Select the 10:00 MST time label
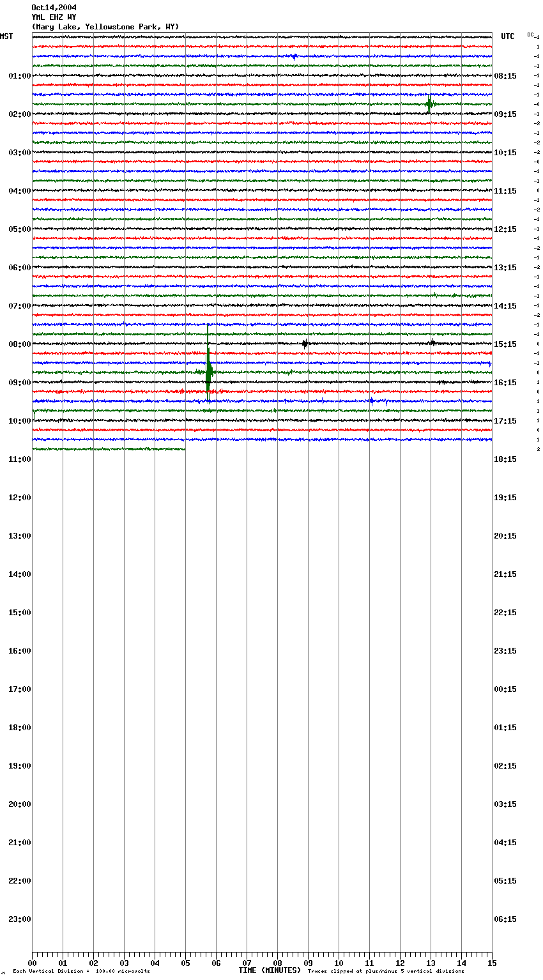Screen dimensions: 543x980 20,421
